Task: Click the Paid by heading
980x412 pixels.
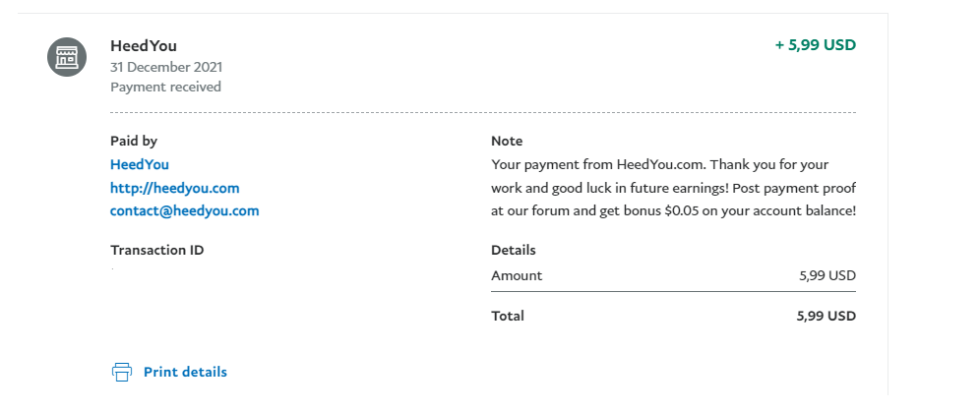Action: [134, 142]
